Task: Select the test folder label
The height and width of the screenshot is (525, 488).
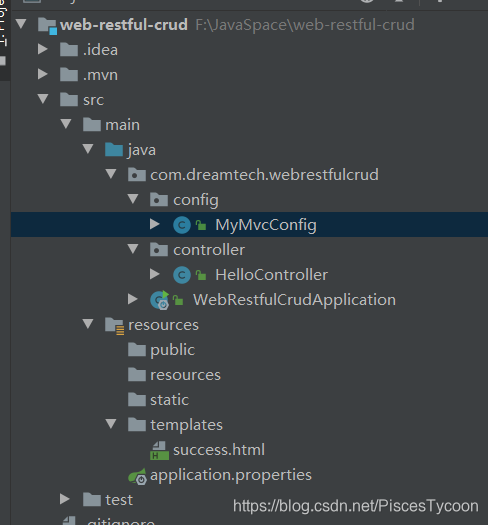Action: (x=119, y=500)
